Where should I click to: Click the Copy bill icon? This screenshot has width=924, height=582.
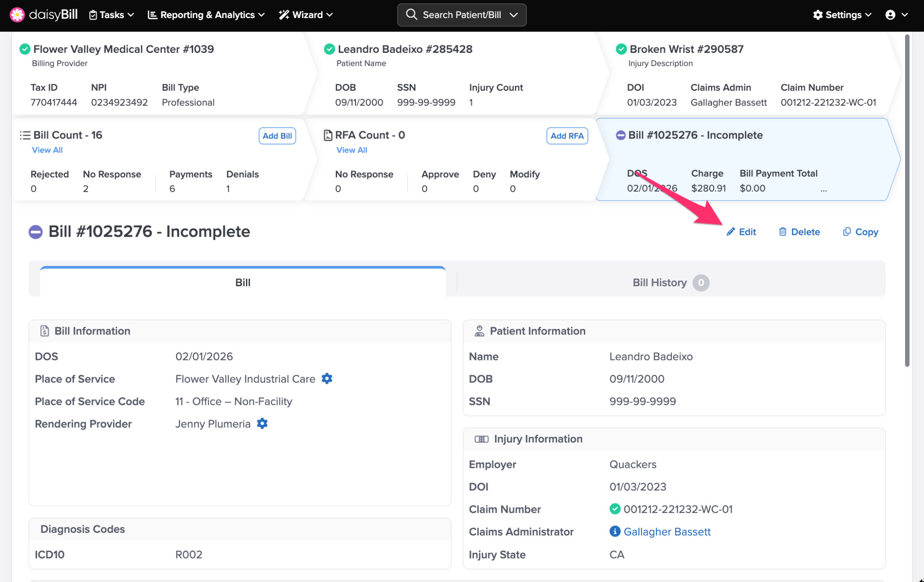(847, 232)
